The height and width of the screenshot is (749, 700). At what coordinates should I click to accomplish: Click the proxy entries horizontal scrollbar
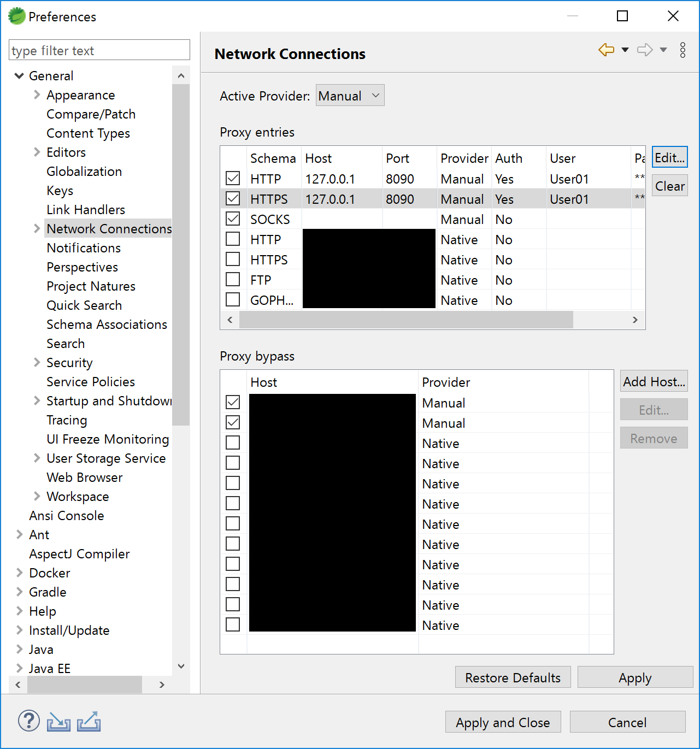pos(405,320)
